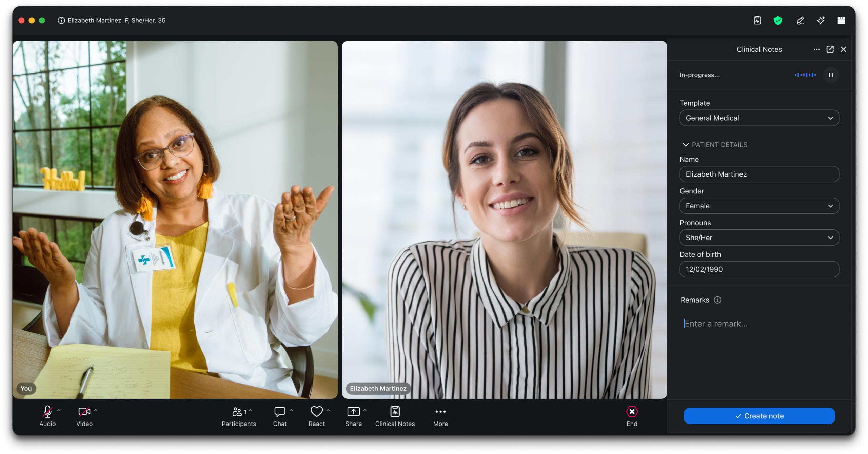Image resolution: width=868 pixels, height=454 pixels.
Task: Click the info icon beside patient name in title bar
Action: 61,21
